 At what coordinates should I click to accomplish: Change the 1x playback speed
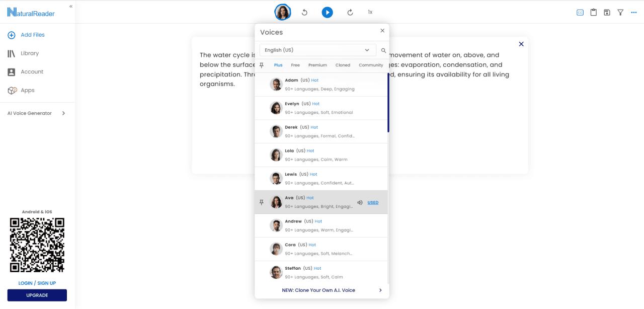370,12
